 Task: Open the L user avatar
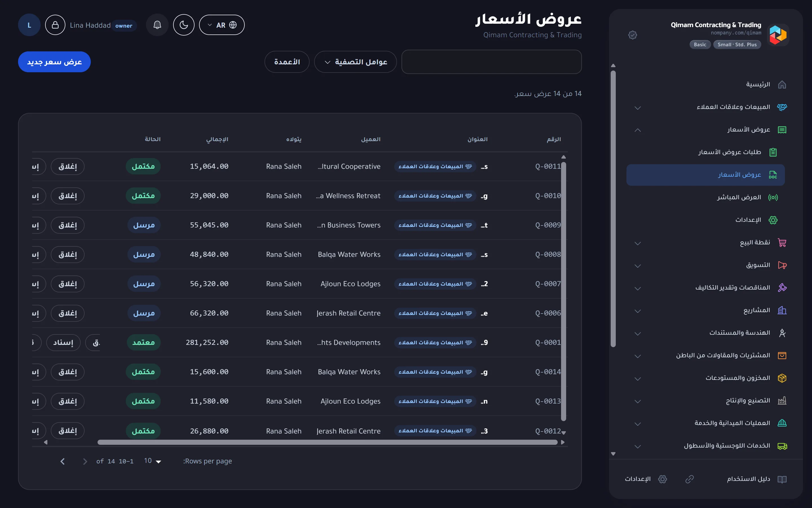[x=29, y=25]
